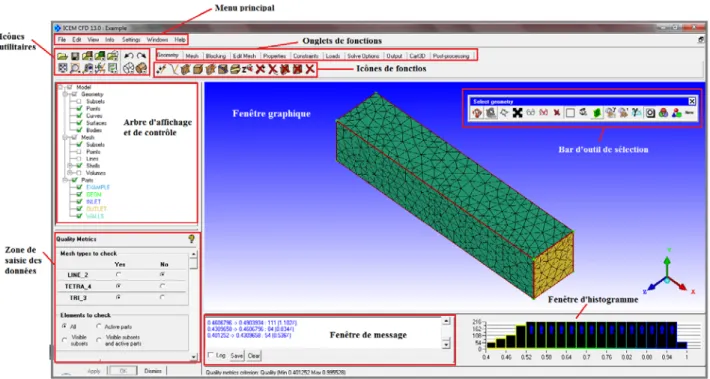Switch to the Edit Mesh tab
Viewport: 710px width, 379px height.
(244, 56)
